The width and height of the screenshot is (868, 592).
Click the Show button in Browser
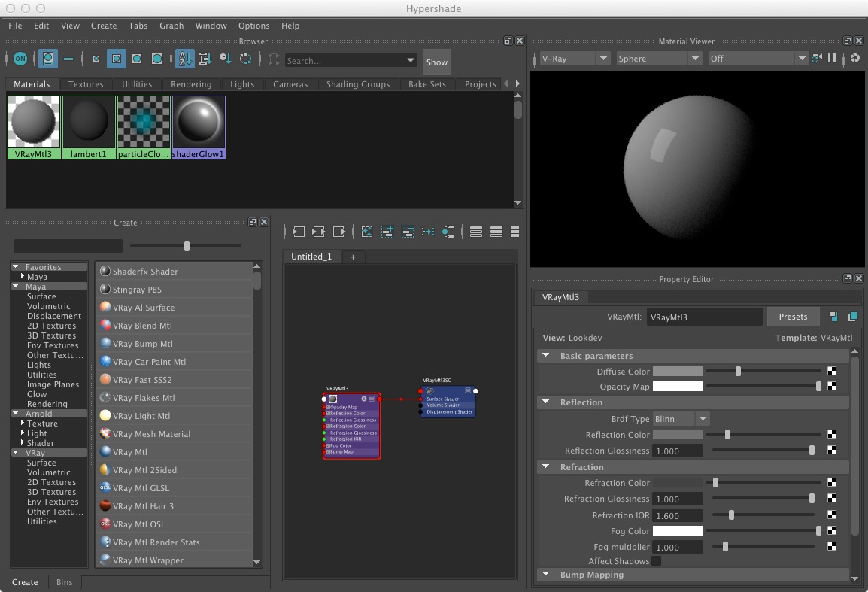[x=437, y=62]
